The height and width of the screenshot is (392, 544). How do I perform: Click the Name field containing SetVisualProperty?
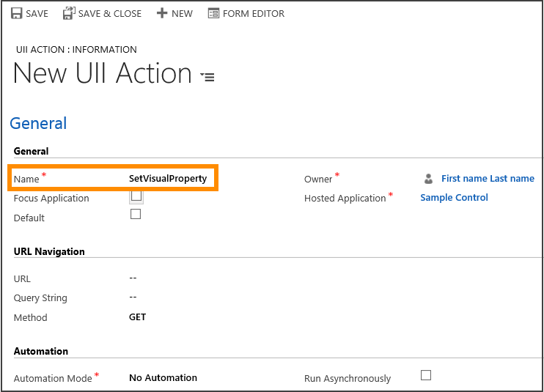(168, 179)
